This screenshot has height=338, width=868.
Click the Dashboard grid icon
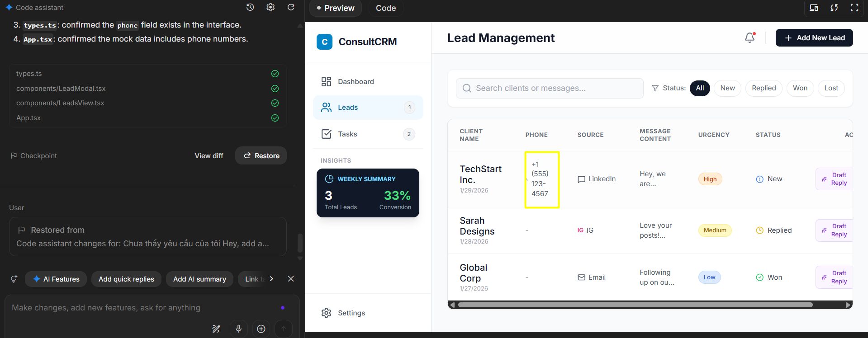[x=326, y=81]
